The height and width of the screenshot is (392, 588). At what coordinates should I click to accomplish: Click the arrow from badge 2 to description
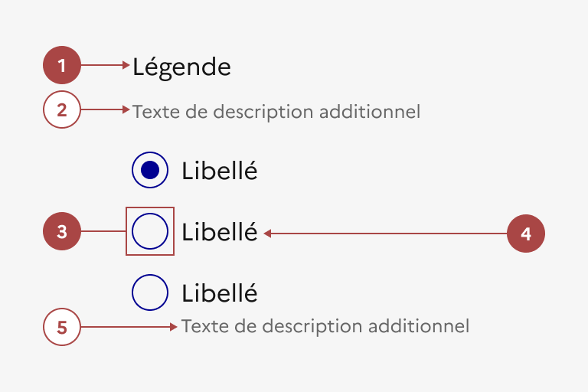pos(106,110)
